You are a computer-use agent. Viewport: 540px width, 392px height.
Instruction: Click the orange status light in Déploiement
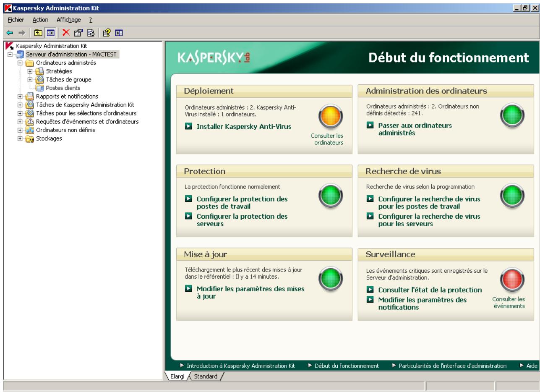point(331,115)
